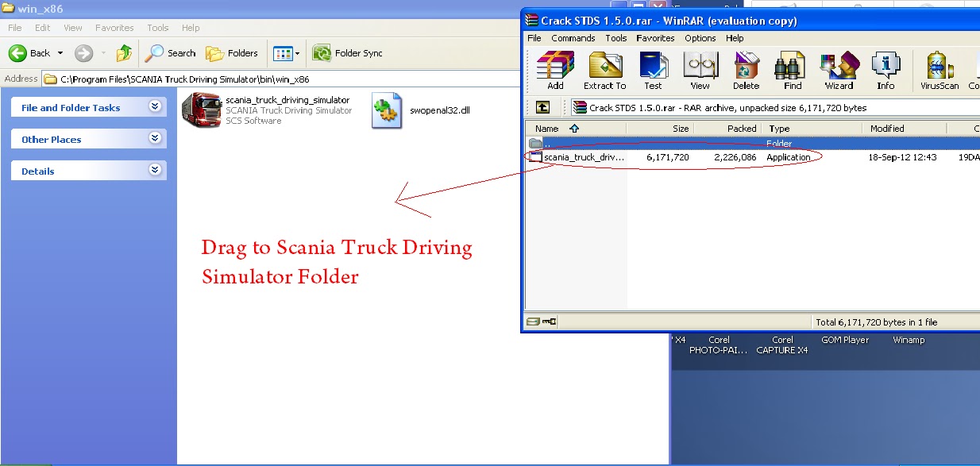The height and width of the screenshot is (466, 980).
Task: Open Winamp desktop shortcut
Action: coord(909,340)
